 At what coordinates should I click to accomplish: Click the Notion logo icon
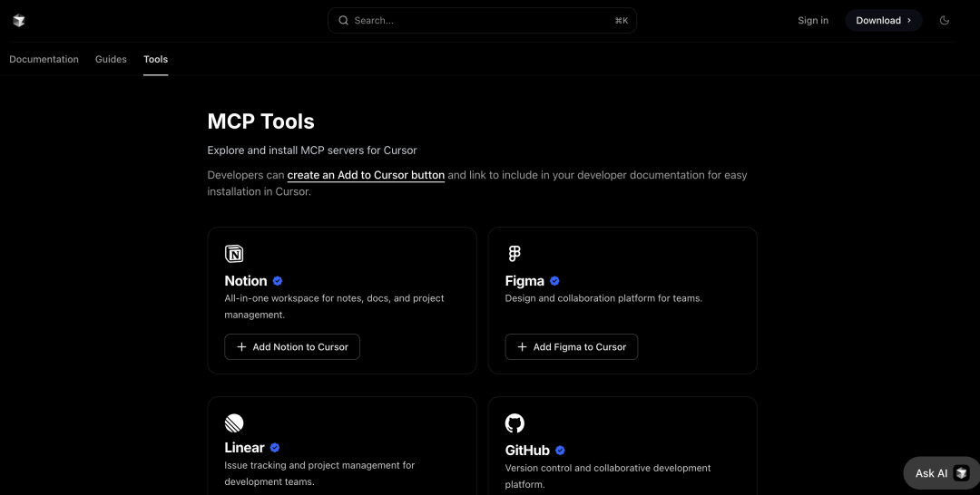pyautogui.click(x=234, y=254)
